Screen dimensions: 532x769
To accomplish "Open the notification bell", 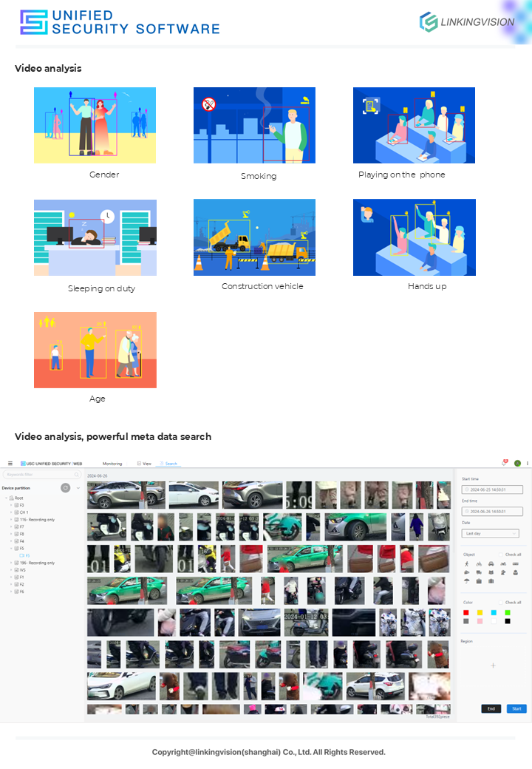I will (505, 463).
